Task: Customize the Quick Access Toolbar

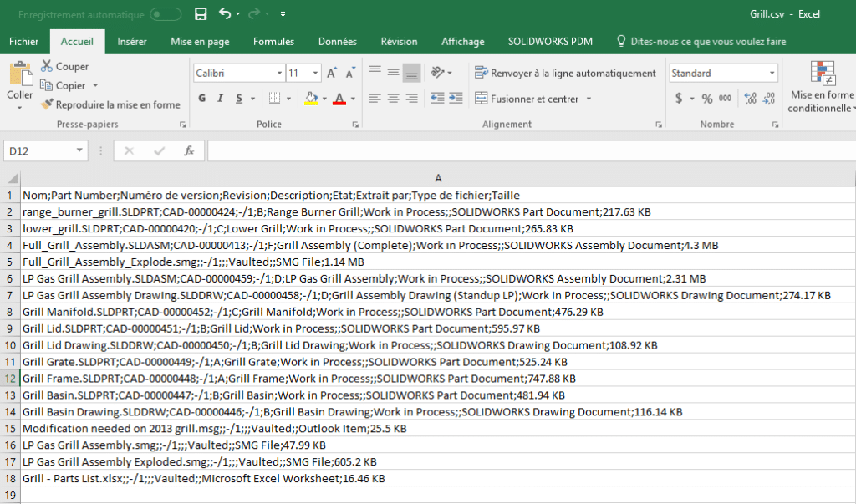Action: point(283,14)
